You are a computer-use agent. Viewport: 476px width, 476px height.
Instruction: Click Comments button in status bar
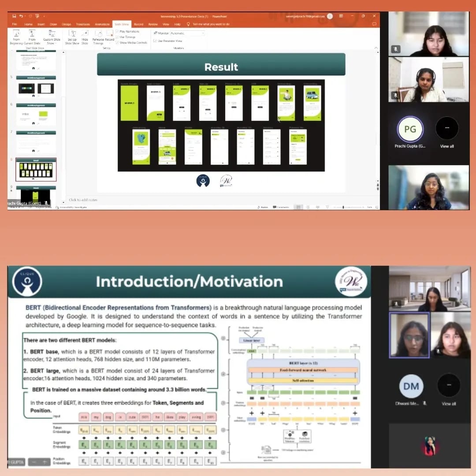(281, 207)
